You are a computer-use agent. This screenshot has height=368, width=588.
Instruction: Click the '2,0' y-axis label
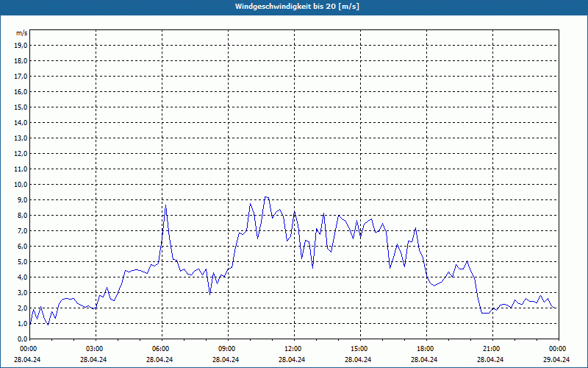tap(23, 308)
